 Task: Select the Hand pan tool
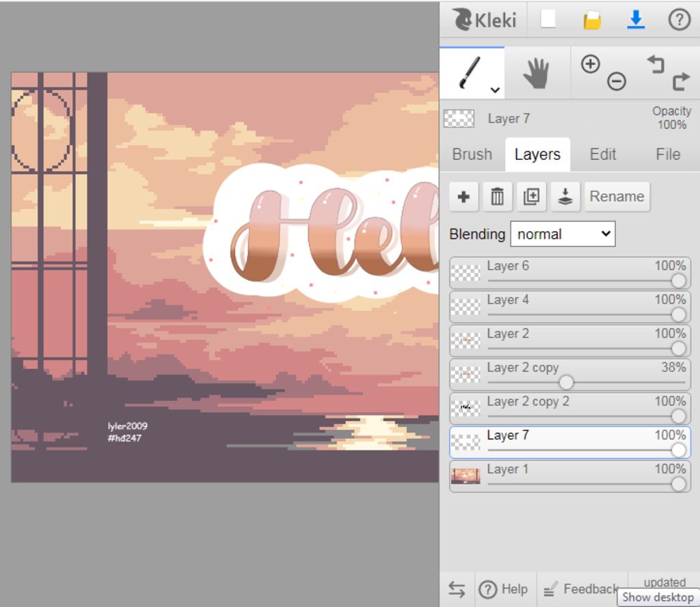pos(537,72)
